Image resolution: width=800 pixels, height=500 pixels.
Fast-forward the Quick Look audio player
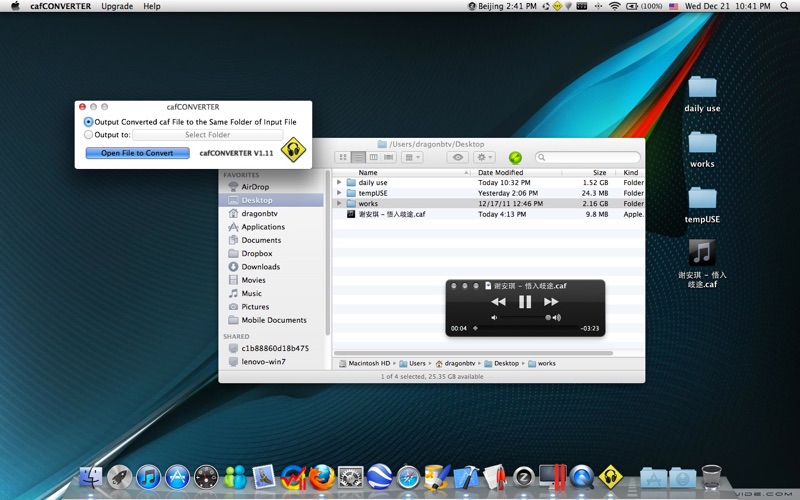coord(551,302)
